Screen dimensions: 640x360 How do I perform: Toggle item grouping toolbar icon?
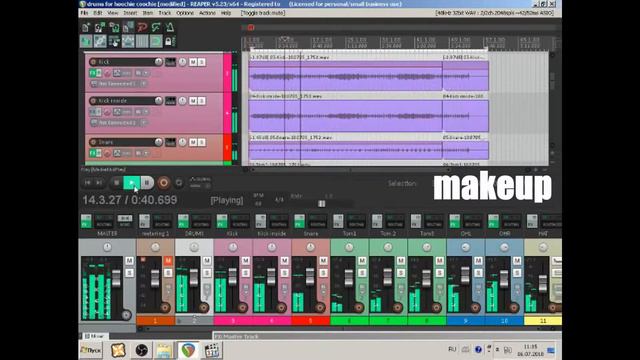[100, 41]
